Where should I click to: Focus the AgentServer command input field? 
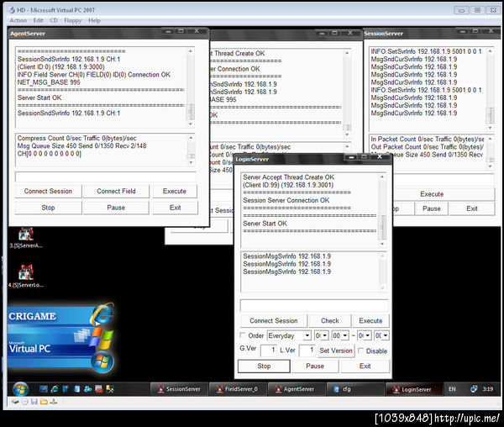(x=106, y=177)
